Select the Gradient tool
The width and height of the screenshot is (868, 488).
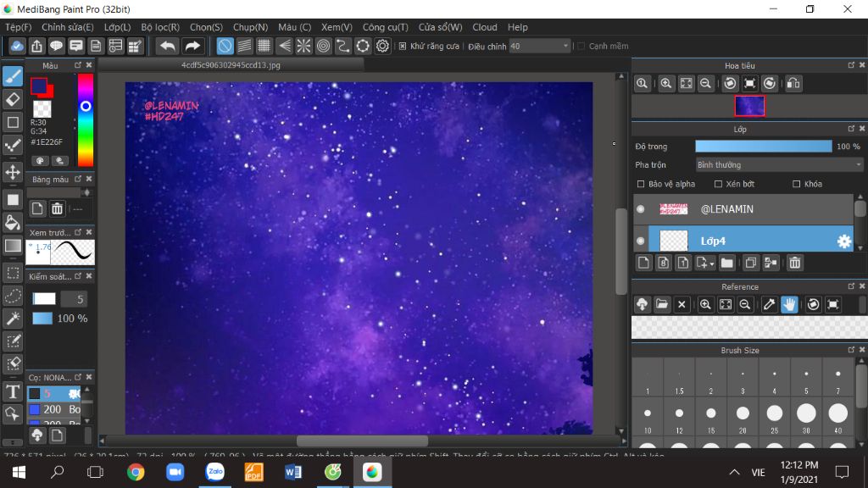pyautogui.click(x=13, y=246)
